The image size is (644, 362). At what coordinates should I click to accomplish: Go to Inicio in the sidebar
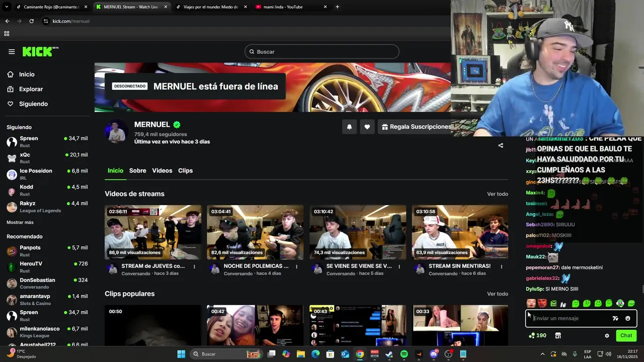[26, 74]
